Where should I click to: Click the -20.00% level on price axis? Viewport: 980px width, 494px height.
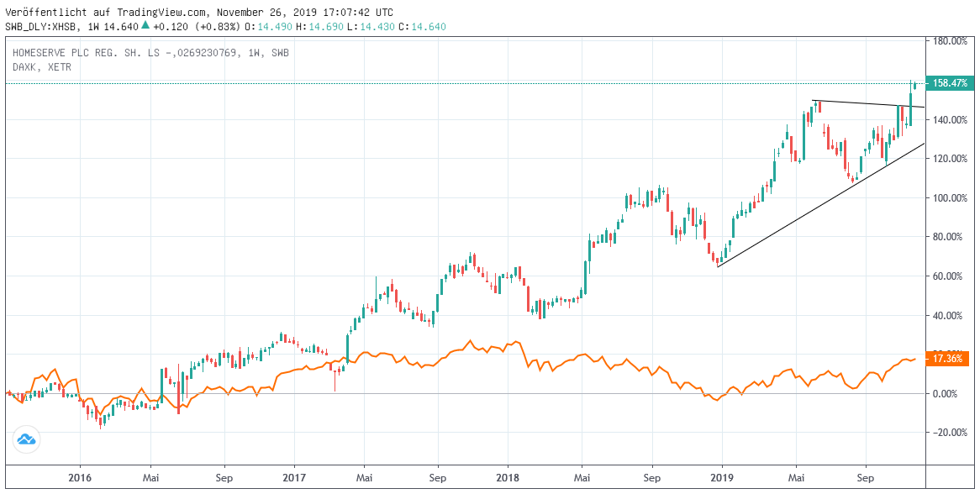coord(946,433)
